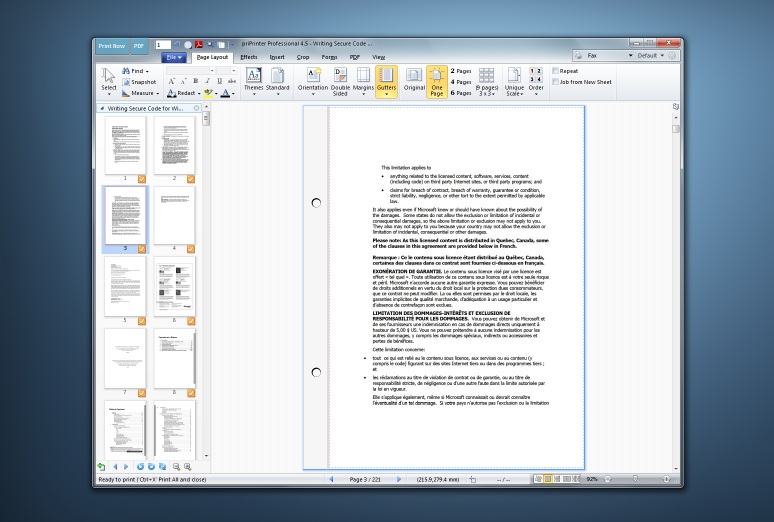
Task: Select page 1 thumbnail
Action: click(125, 145)
